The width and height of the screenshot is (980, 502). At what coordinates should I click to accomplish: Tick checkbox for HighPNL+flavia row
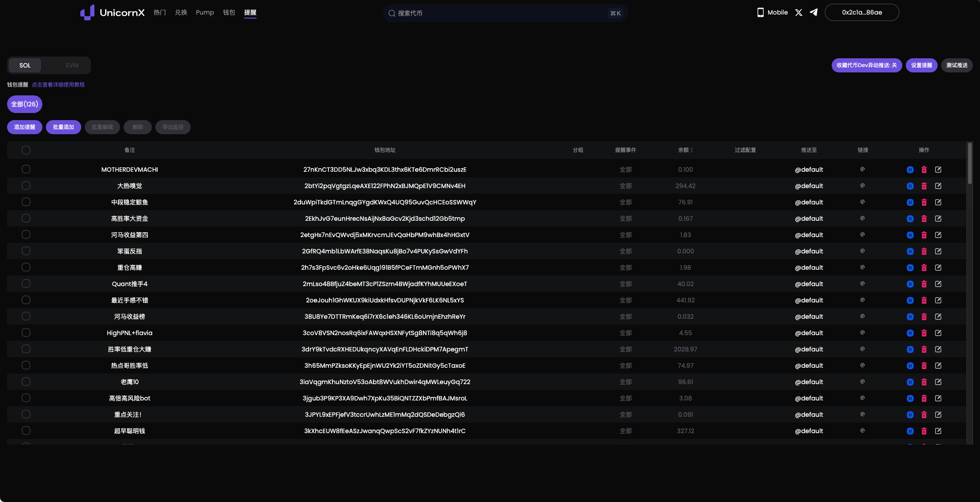coord(26,332)
